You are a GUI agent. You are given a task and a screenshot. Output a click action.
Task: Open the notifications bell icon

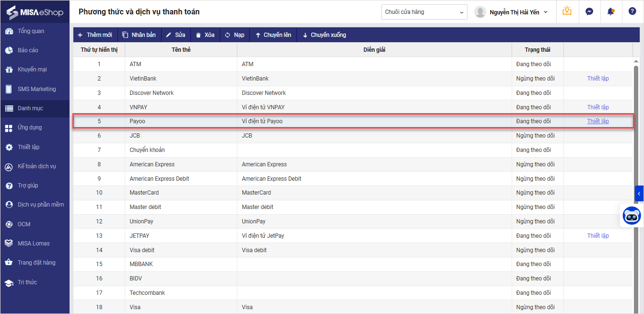pos(611,12)
